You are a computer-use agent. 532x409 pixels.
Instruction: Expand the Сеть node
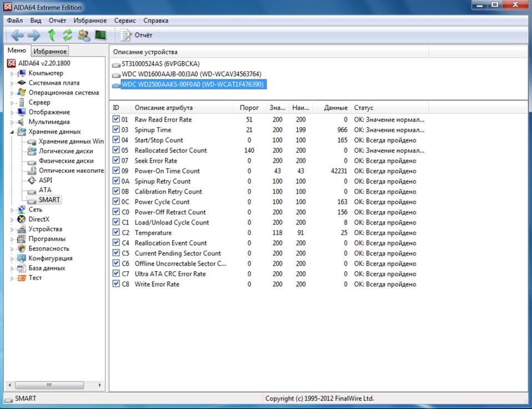[12, 210]
